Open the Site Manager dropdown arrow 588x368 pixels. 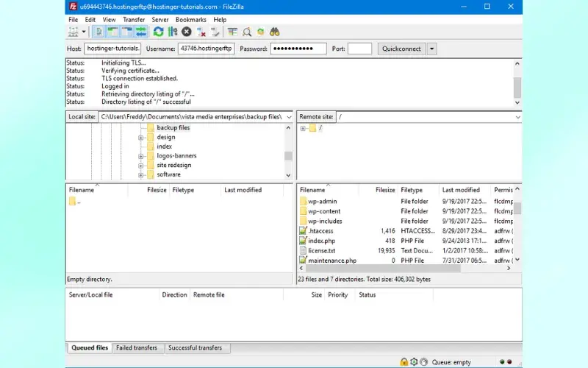click(x=84, y=32)
